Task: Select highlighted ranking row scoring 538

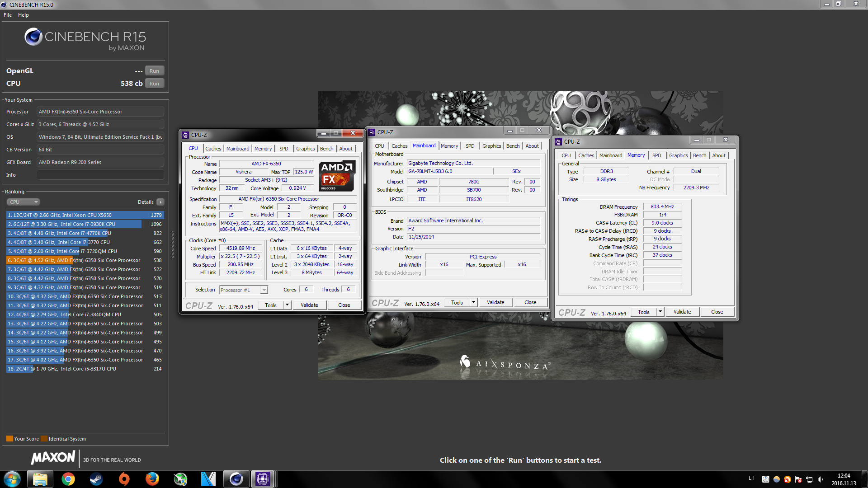Action: pyautogui.click(x=85, y=260)
